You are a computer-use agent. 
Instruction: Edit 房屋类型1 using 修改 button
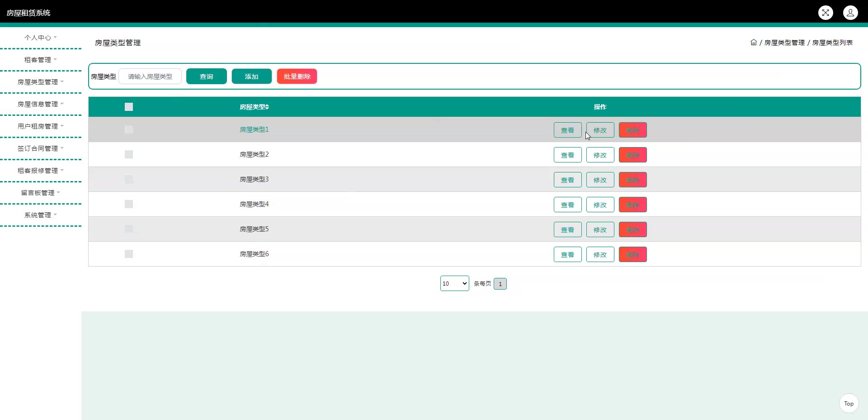pyautogui.click(x=600, y=130)
